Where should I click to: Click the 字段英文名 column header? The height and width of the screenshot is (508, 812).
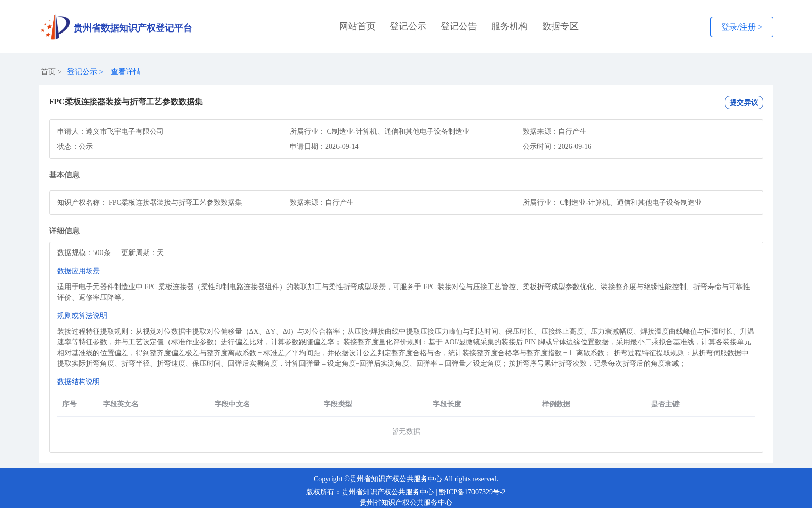click(121, 404)
